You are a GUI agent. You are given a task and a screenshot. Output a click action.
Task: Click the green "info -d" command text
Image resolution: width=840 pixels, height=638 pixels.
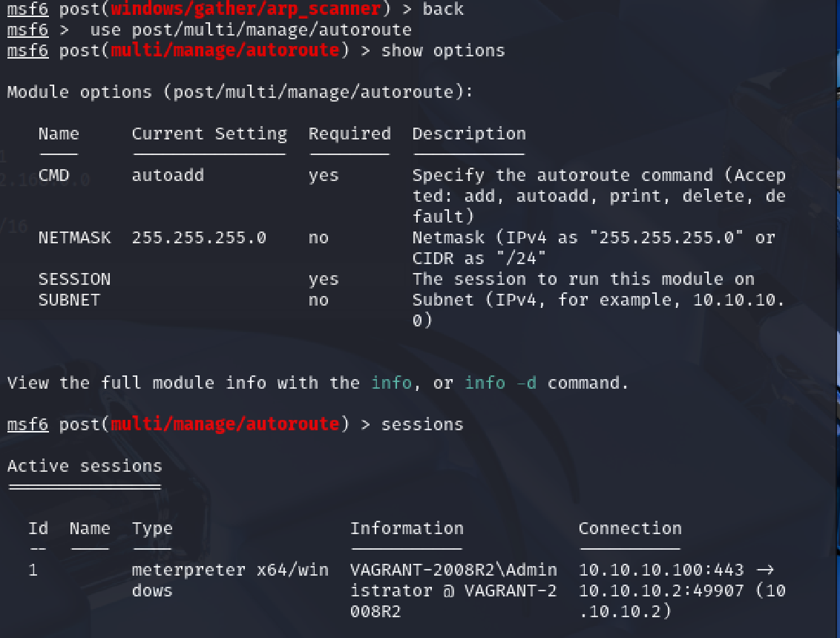(x=500, y=384)
